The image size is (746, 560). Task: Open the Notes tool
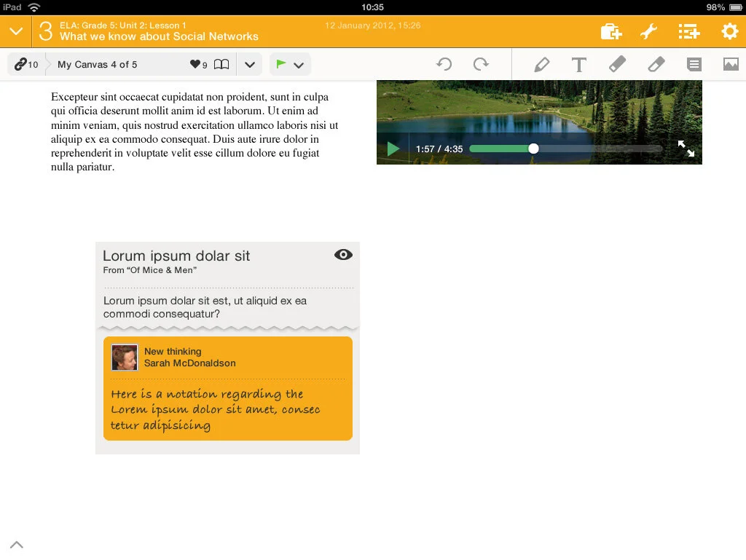click(x=694, y=64)
